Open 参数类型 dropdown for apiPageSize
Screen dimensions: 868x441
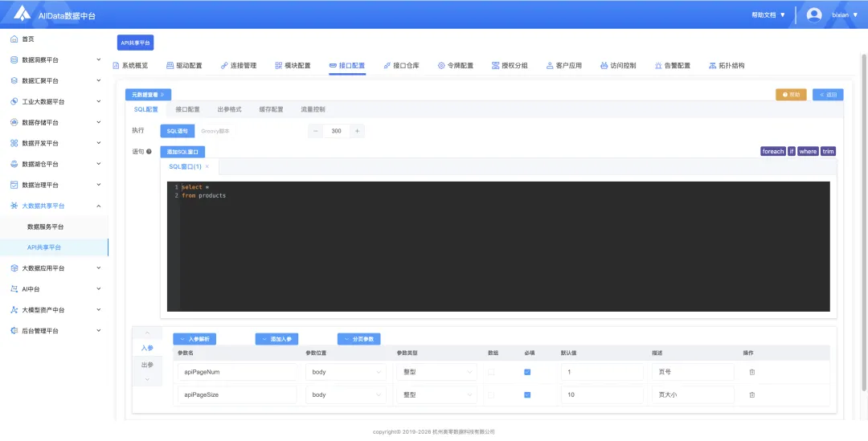tap(436, 394)
